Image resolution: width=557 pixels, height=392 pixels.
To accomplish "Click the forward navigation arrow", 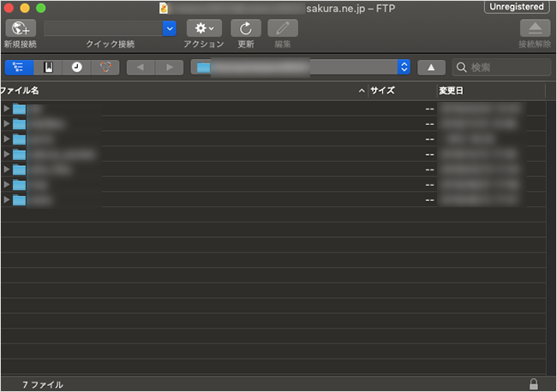I will (170, 67).
